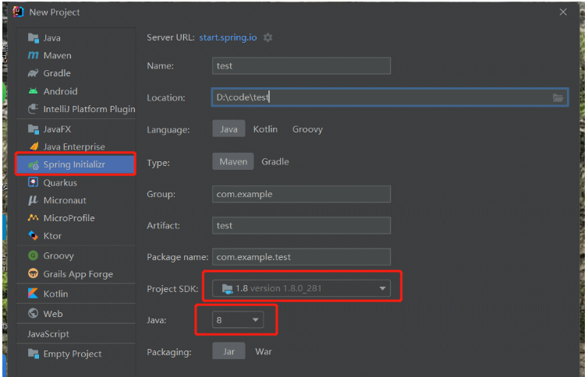Click the folder browse icon in Location field
588x377 pixels.
(558, 97)
